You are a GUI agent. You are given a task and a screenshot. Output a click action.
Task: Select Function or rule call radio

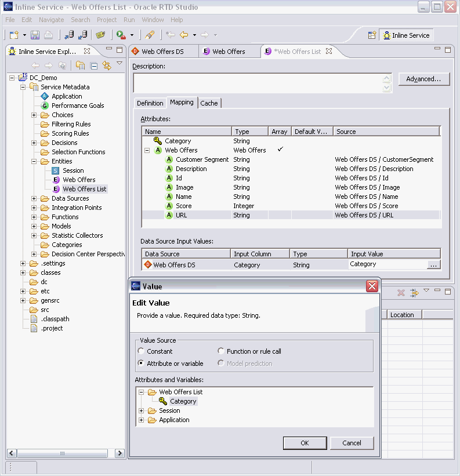[221, 351]
